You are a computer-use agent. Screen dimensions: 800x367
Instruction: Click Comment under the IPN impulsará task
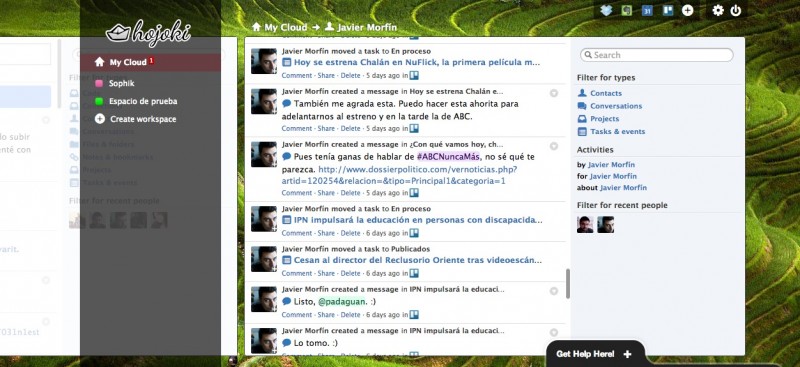click(296, 233)
